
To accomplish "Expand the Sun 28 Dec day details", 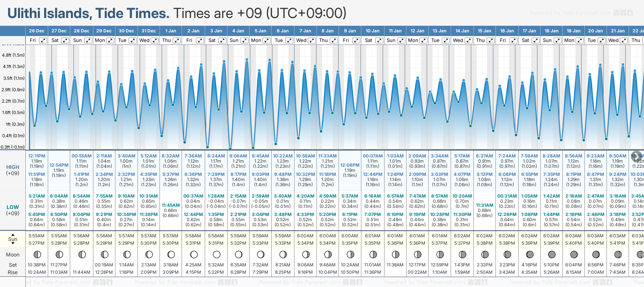I will (88, 40).
